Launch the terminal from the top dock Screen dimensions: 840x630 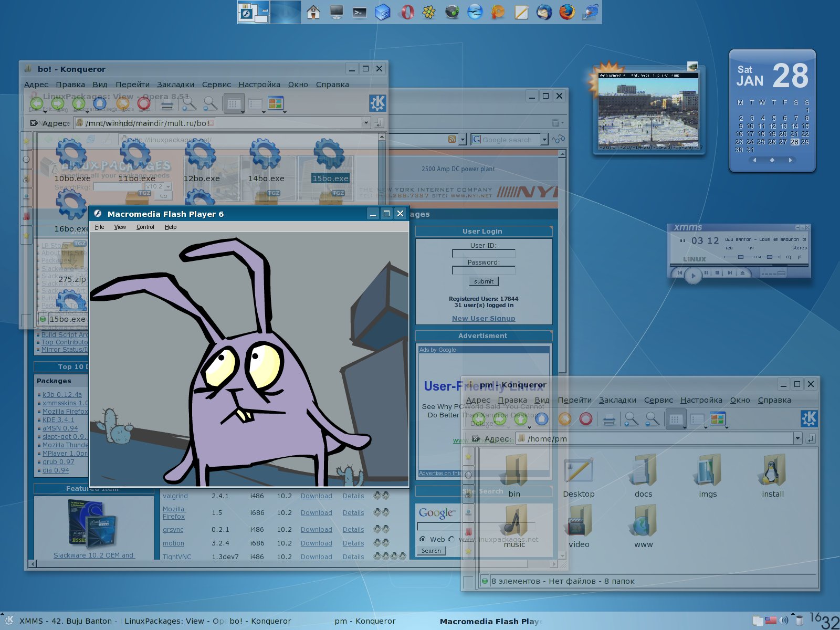click(360, 12)
